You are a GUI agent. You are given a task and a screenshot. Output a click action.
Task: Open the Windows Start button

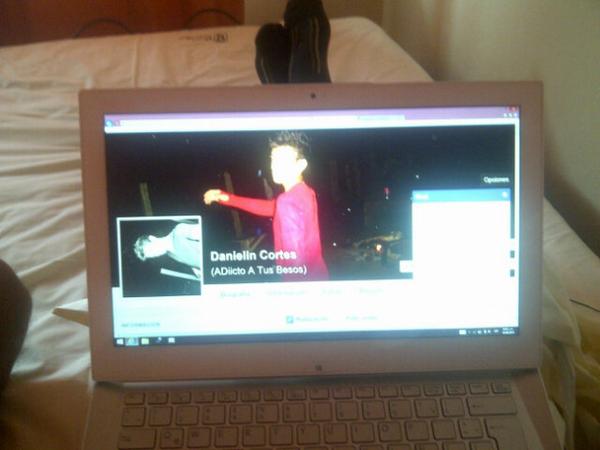point(120,341)
